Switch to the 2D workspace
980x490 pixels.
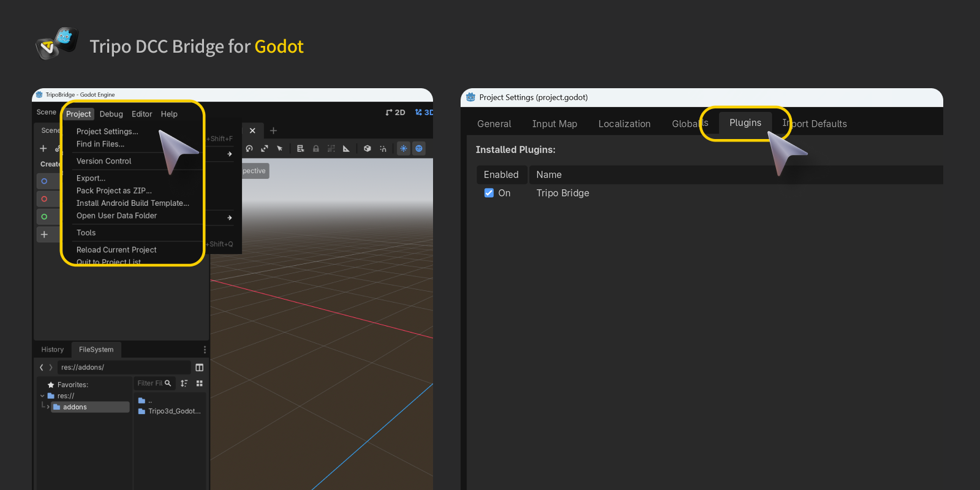[x=396, y=113]
